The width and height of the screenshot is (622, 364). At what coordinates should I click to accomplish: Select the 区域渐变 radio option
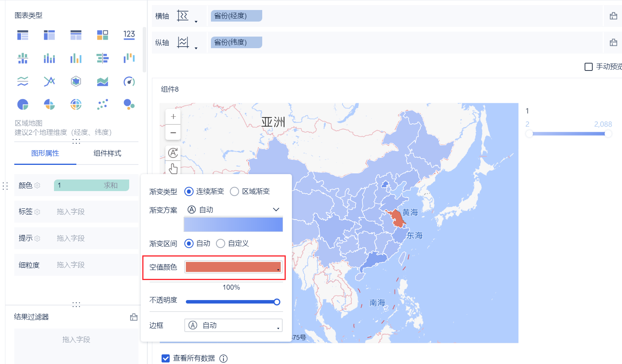point(234,191)
